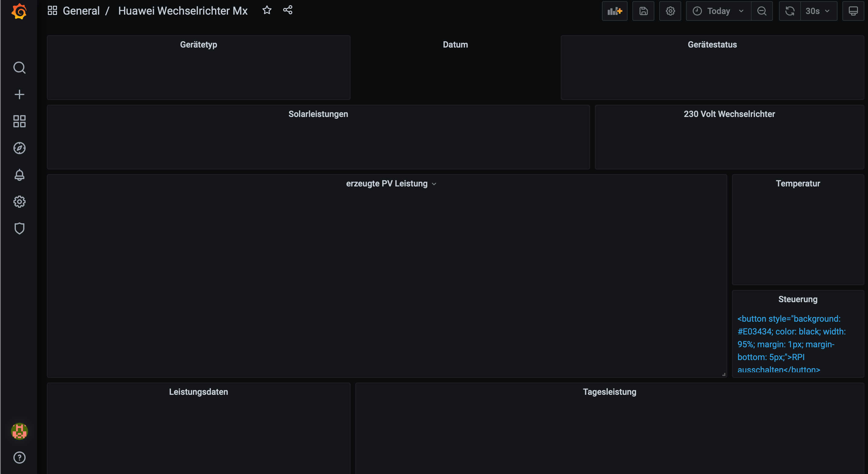The width and height of the screenshot is (868, 474).
Task: Open the Server Admin shield icon
Action: 19,228
